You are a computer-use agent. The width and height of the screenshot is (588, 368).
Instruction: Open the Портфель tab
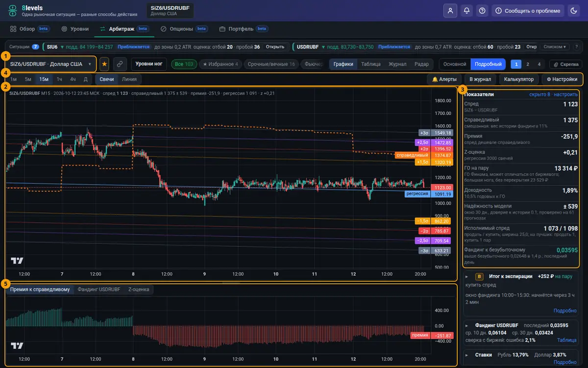click(244, 29)
